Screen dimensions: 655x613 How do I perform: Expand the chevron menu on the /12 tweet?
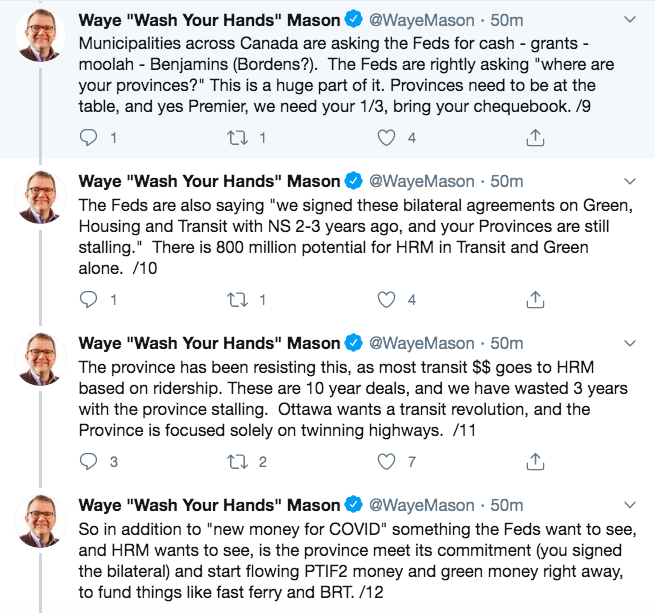click(x=629, y=505)
